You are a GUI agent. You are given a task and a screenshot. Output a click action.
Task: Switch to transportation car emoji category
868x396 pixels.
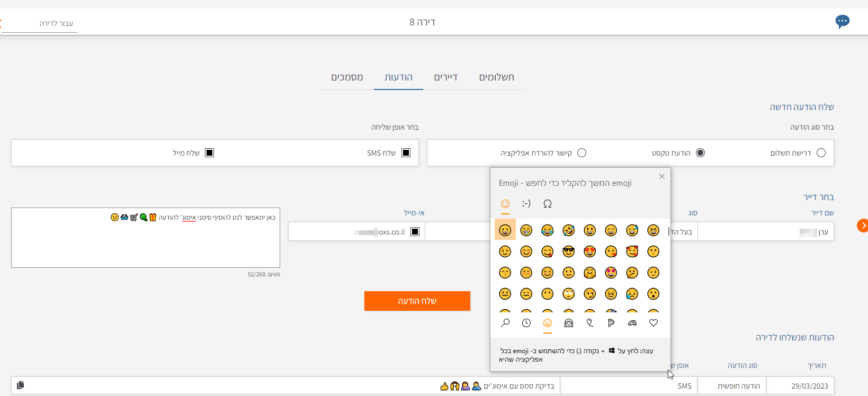(x=632, y=323)
